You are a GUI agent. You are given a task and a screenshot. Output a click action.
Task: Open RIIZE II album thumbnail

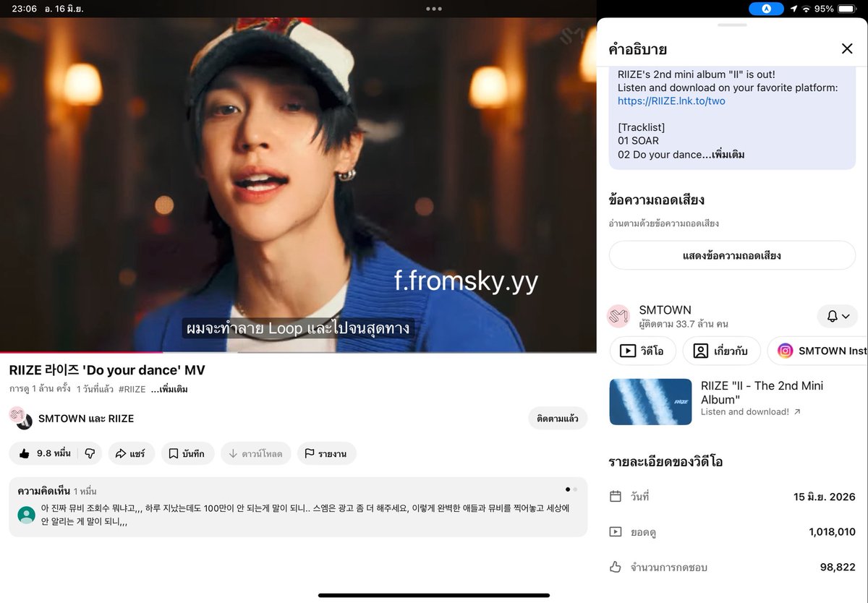pos(651,401)
